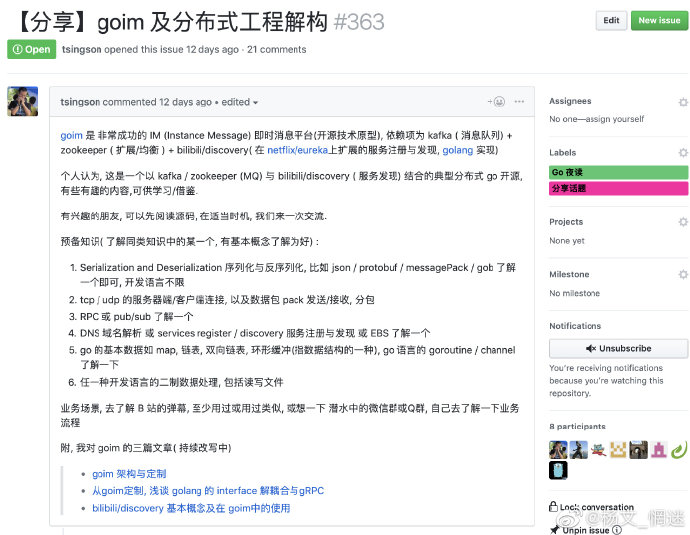The image size is (690, 535).
Task: Click the line starting '3. RPC 或 pub/sub'
Action: point(131,317)
